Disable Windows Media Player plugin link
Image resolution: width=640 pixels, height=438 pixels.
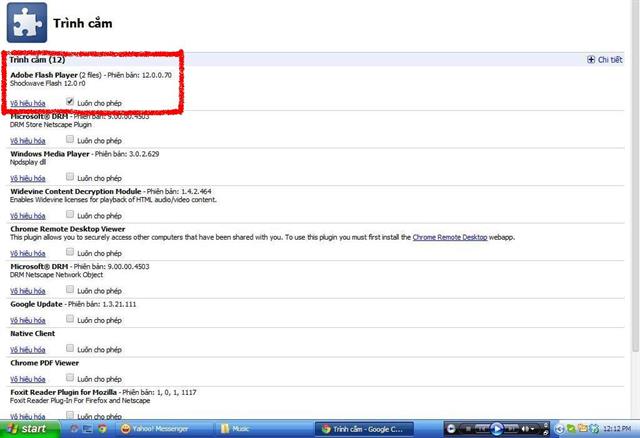pos(28,178)
